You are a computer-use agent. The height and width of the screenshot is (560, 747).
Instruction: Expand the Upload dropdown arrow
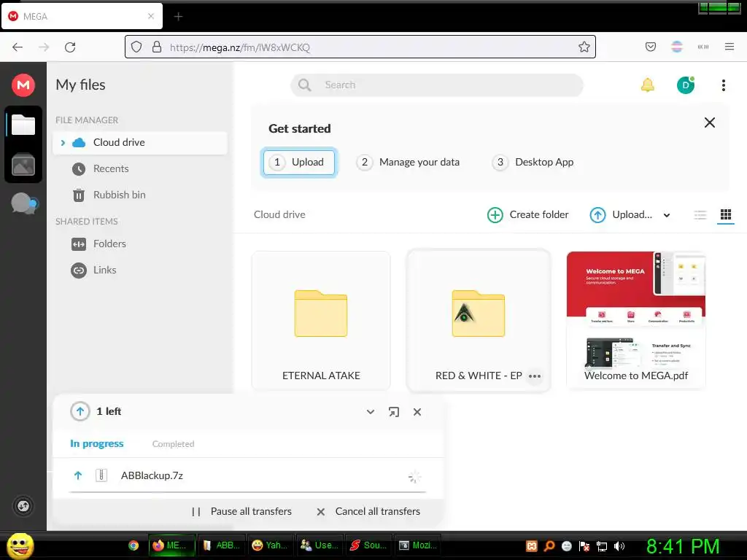667,215
